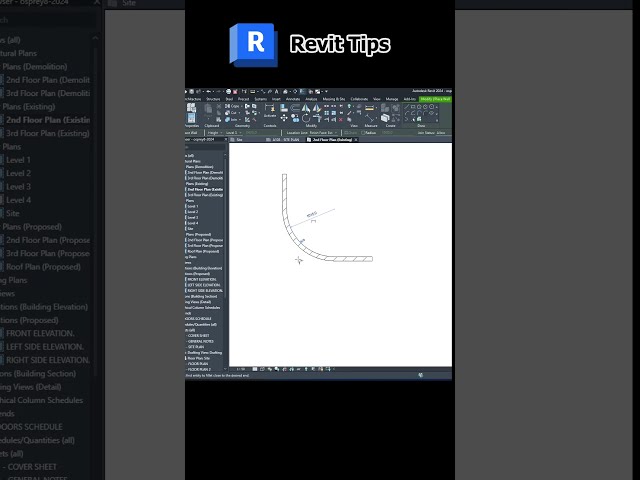Click Project Browser scrollbar down arrow
The width and height of the screenshot is (640, 480).
(225, 369)
